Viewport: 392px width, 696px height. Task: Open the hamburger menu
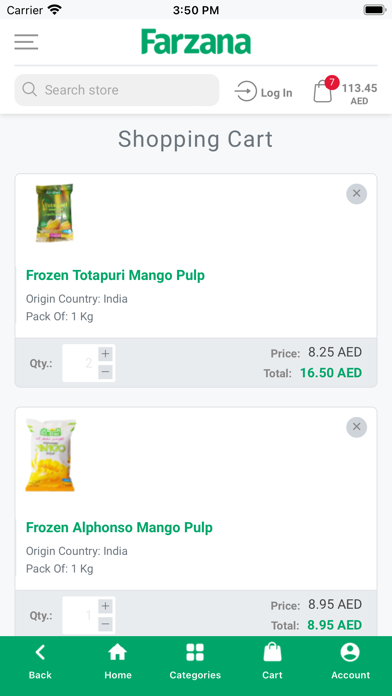[26, 42]
